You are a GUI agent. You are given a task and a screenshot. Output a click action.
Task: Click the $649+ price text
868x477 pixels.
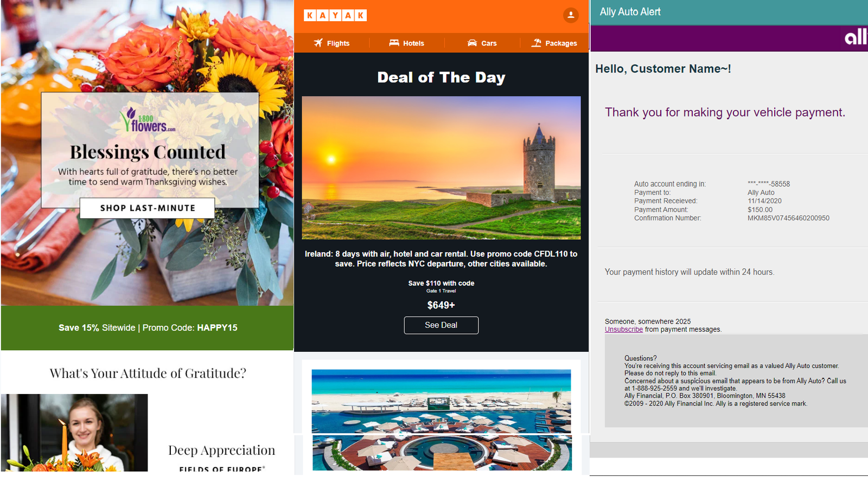[x=441, y=305]
